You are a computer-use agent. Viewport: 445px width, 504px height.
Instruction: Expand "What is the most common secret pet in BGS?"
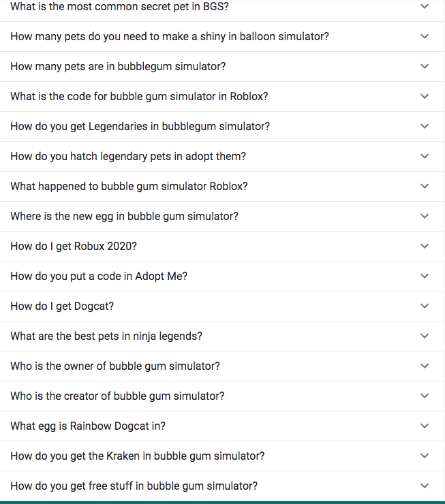119,7
